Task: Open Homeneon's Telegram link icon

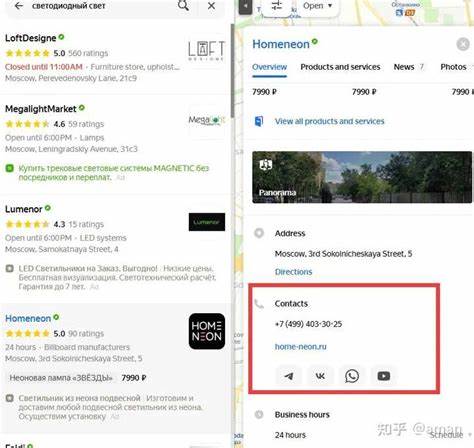Action: pyautogui.click(x=289, y=376)
